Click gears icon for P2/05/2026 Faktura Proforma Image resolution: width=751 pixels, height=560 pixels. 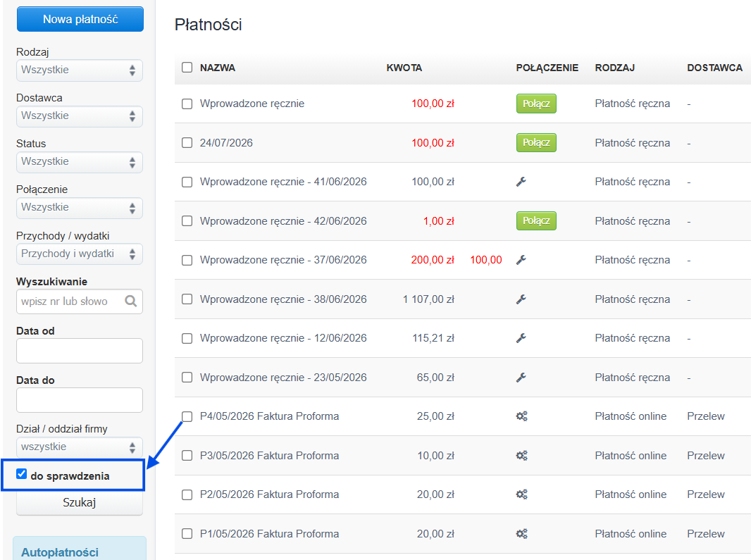tap(521, 494)
